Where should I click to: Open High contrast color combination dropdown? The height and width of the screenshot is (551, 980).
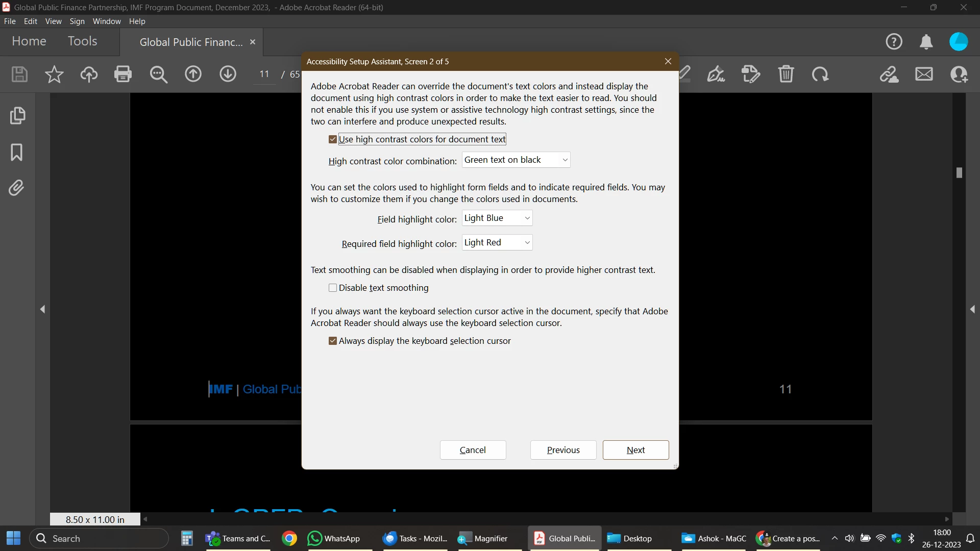516,160
